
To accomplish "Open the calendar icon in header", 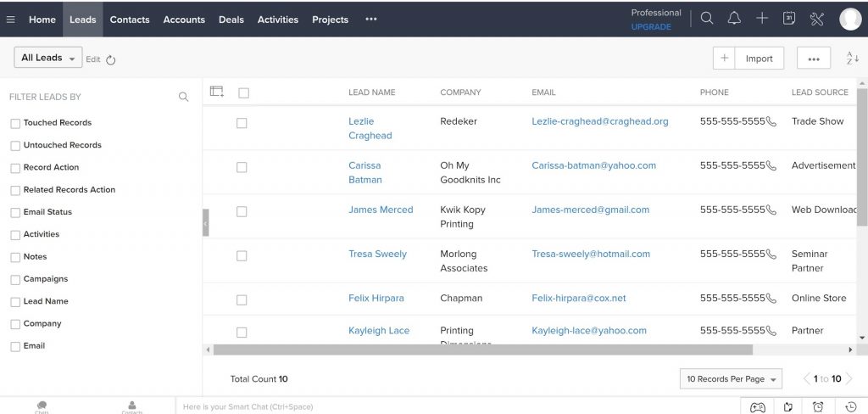I will click(x=789, y=19).
